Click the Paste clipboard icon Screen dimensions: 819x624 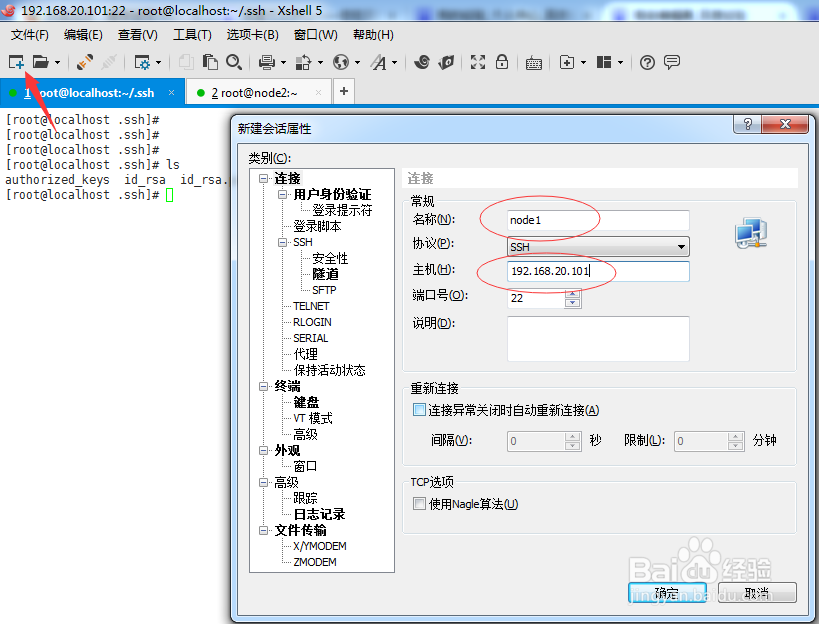[x=210, y=62]
